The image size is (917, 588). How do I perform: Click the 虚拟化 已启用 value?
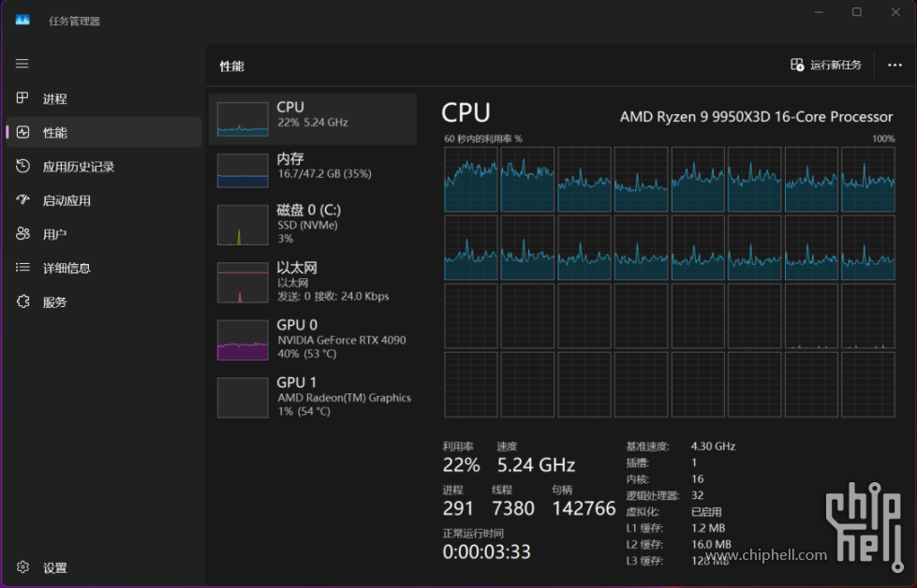click(x=706, y=512)
